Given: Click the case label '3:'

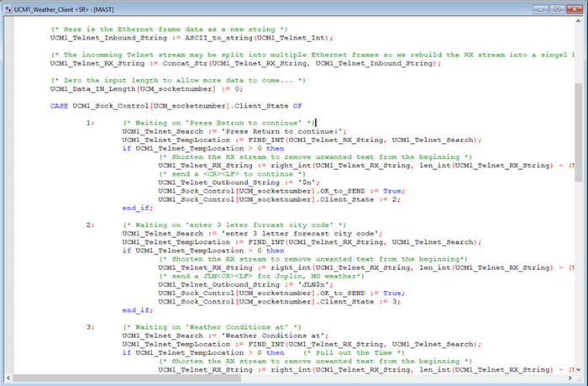Looking at the screenshot, I should coord(90,327).
